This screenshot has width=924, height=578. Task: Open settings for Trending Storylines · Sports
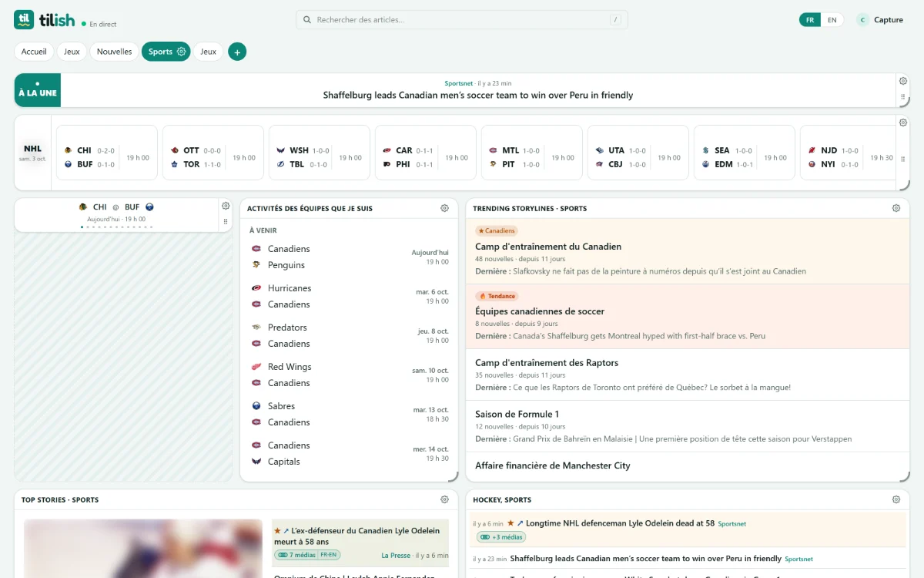pos(896,208)
